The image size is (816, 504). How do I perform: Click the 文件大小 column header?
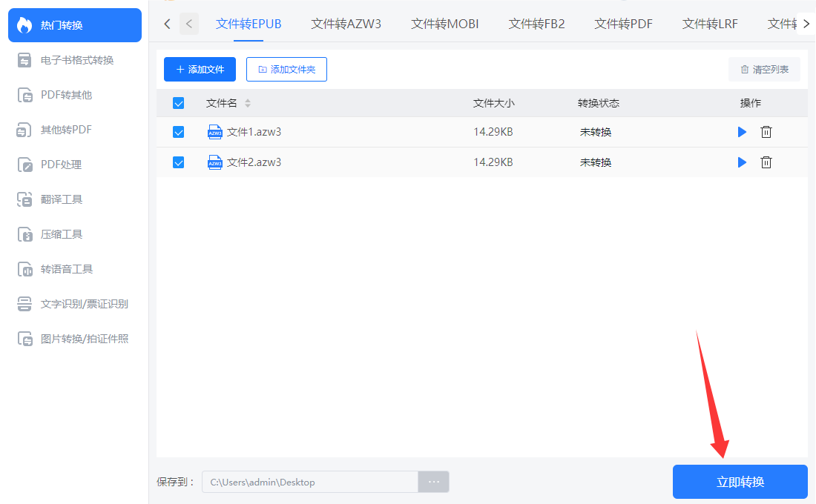click(494, 104)
